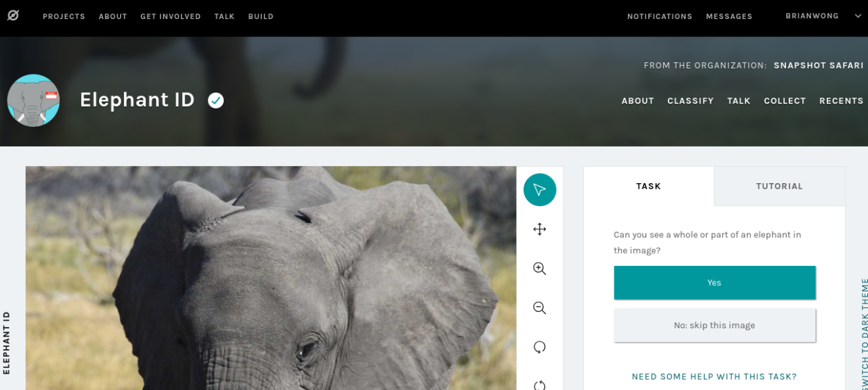Open the Snapshot Safari organization link
868x390 pixels.
pyautogui.click(x=818, y=66)
